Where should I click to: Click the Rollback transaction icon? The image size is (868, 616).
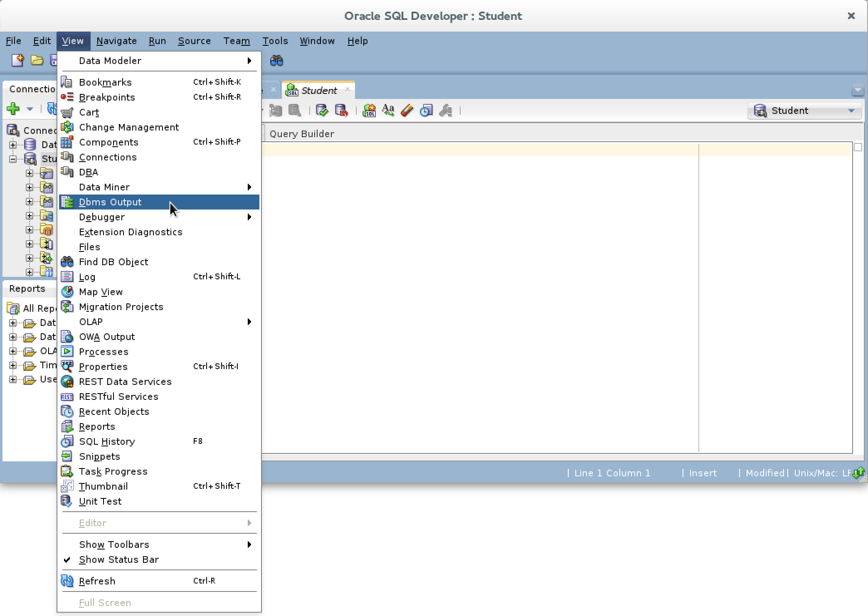pyautogui.click(x=341, y=110)
